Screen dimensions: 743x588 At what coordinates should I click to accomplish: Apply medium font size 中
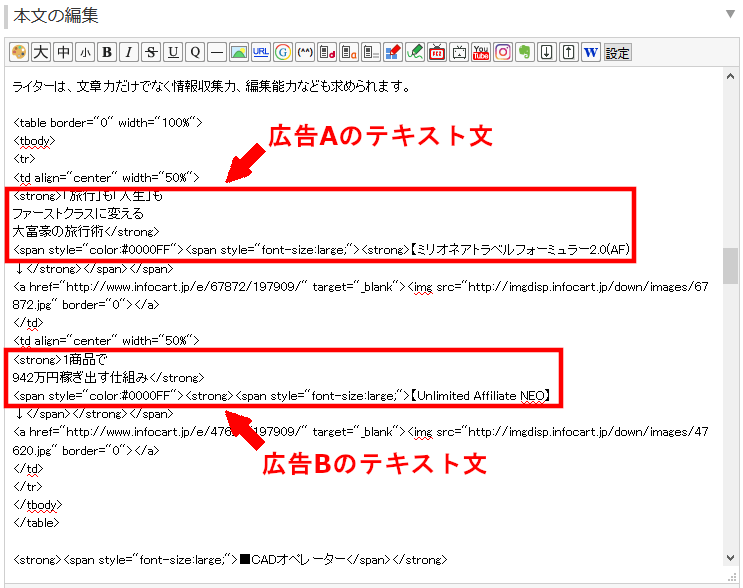(63, 52)
